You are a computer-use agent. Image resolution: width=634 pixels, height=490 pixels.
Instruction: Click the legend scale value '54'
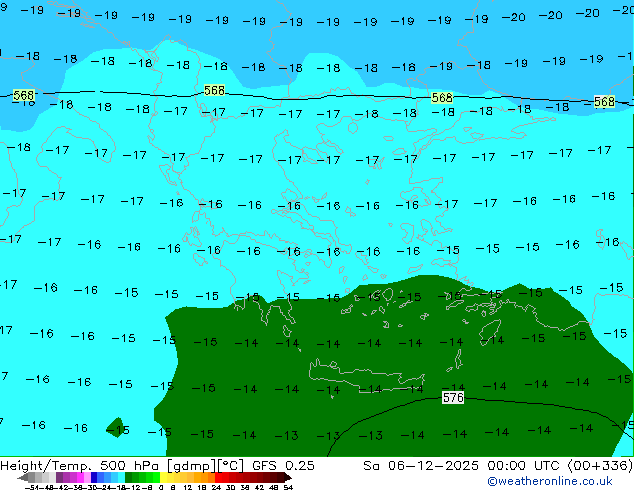click(288, 487)
